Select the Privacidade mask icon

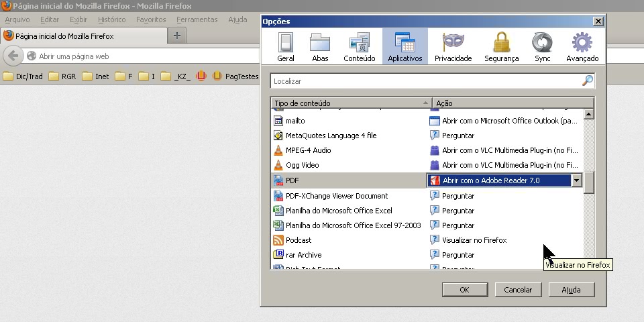[453, 47]
